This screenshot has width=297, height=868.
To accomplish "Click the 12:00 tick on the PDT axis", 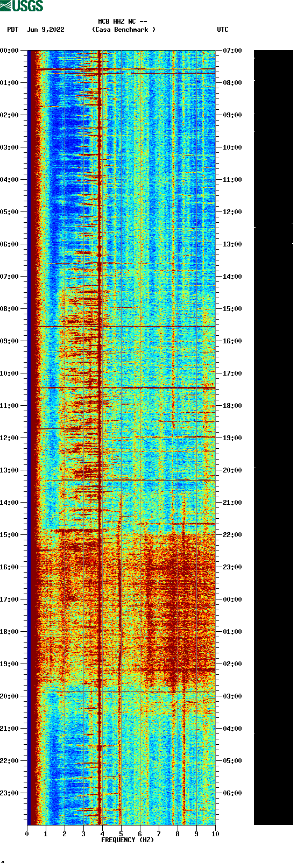I will click(10, 437).
